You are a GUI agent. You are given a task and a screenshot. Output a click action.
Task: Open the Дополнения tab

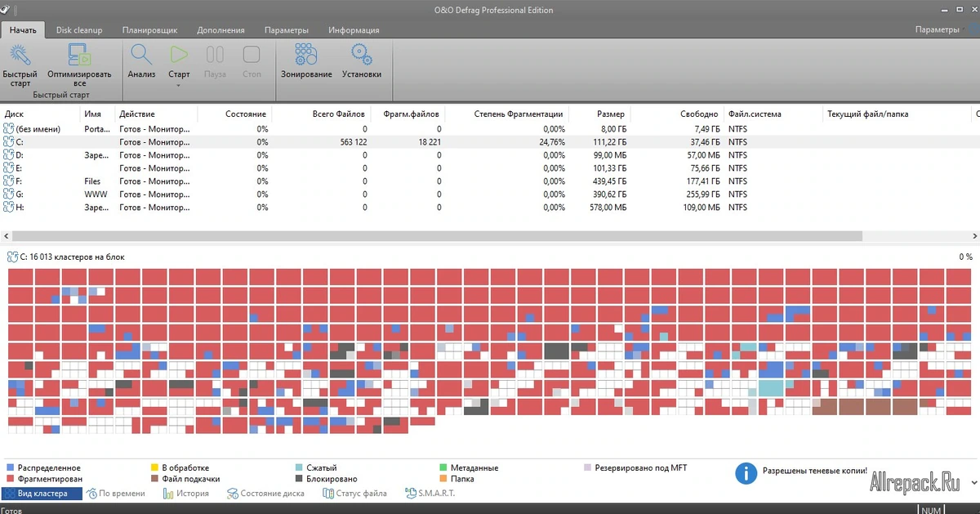pyautogui.click(x=220, y=30)
